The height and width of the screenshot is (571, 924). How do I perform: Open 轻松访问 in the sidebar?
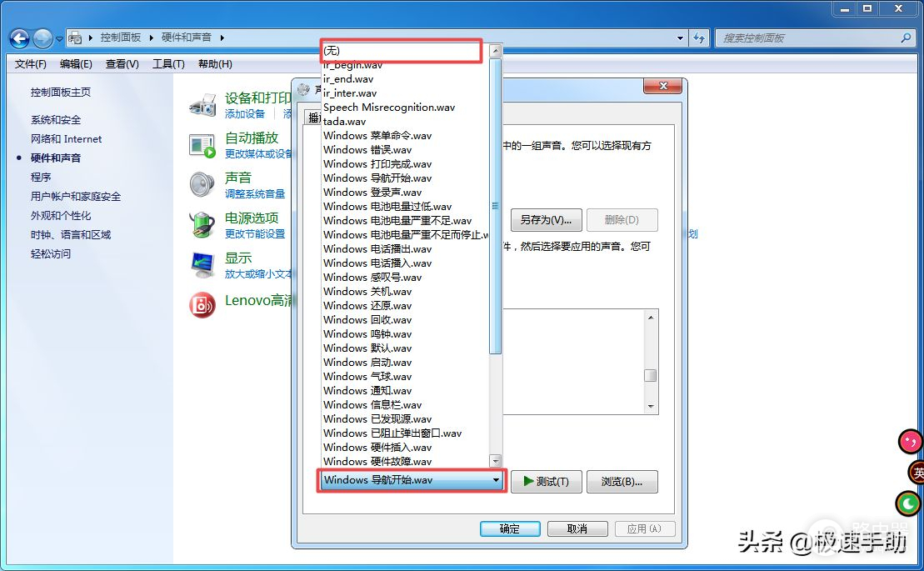coord(51,254)
